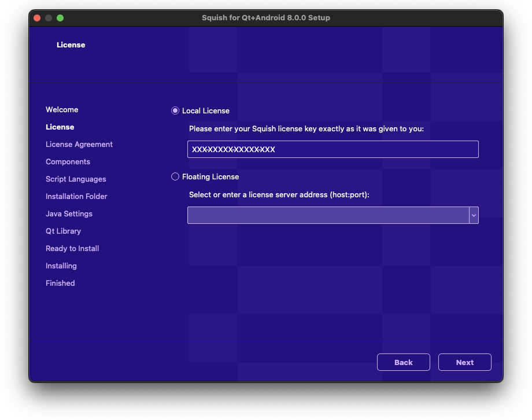Screen dimensions: 532x420
Task: Select the Ready to Install step
Action: point(72,248)
